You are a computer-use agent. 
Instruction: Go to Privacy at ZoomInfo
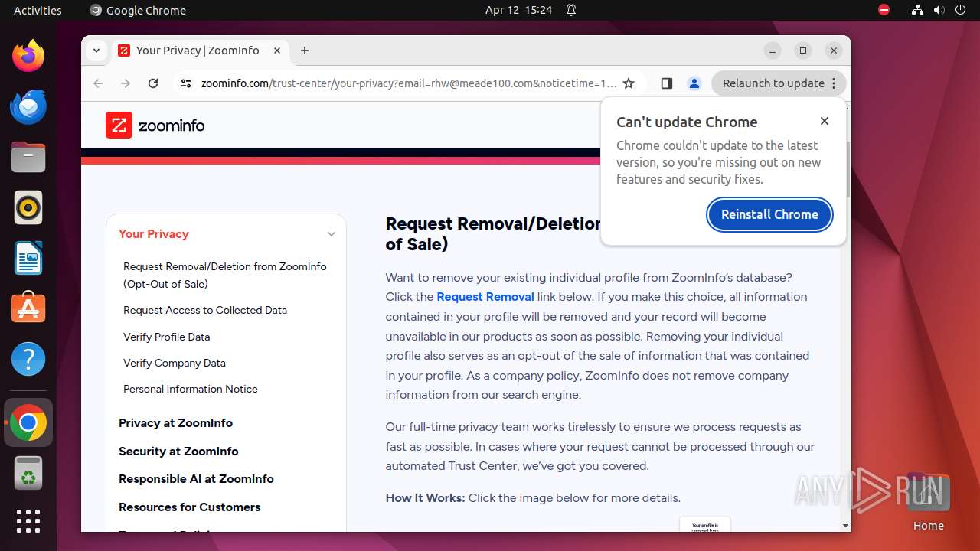tap(175, 423)
